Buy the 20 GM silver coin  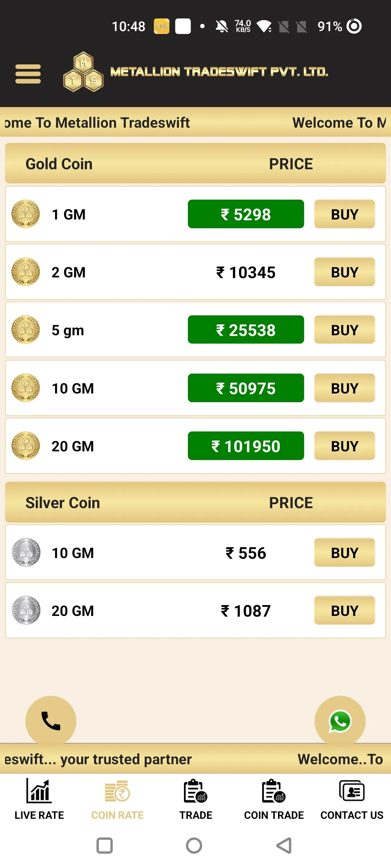click(345, 610)
